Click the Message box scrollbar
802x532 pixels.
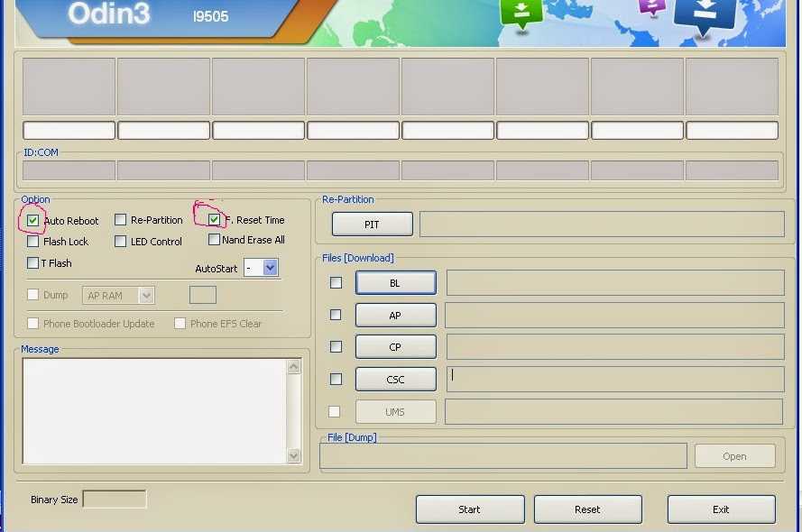[x=294, y=410]
